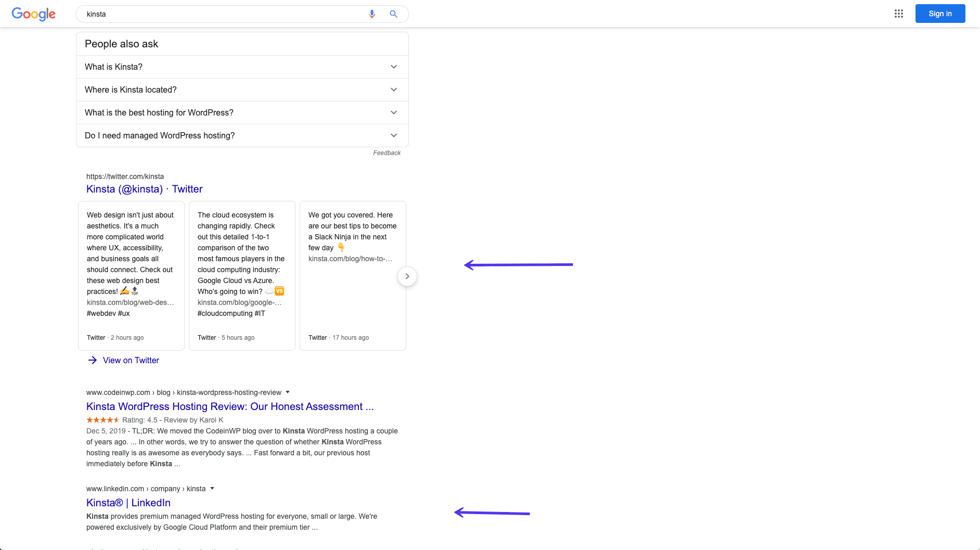Click 'Twitter · 5 hours ago' text
Image resolution: width=980 pixels, height=550 pixels.
point(226,338)
